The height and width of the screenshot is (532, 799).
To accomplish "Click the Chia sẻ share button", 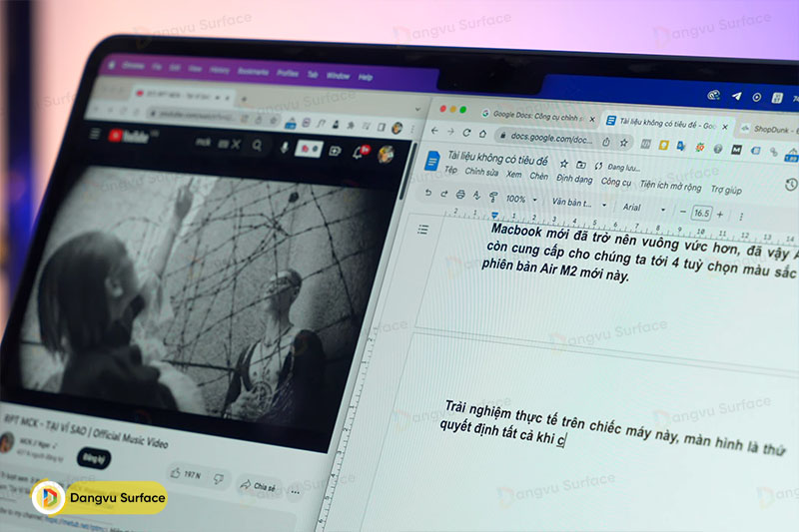I will tap(259, 486).
